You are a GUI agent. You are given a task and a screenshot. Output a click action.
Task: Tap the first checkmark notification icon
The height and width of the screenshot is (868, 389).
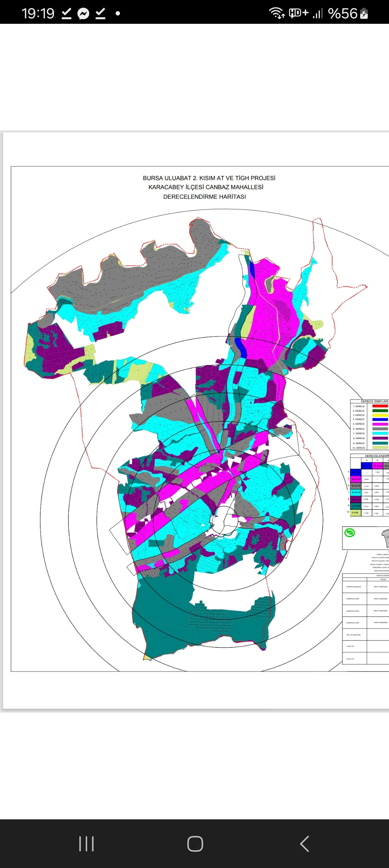click(67, 14)
